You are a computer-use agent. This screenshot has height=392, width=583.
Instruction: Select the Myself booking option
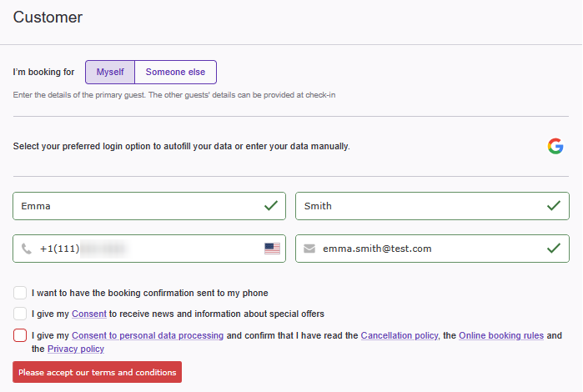pyautogui.click(x=110, y=72)
